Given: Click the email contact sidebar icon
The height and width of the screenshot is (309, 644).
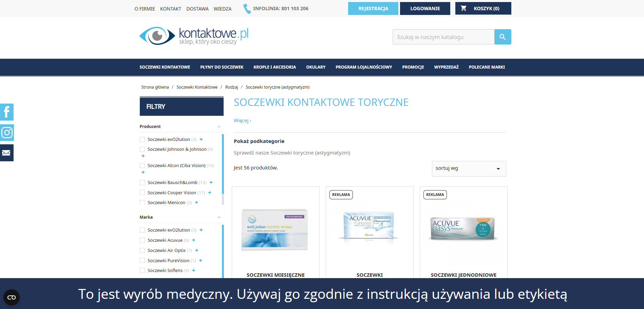Looking at the screenshot, I should [x=6, y=152].
